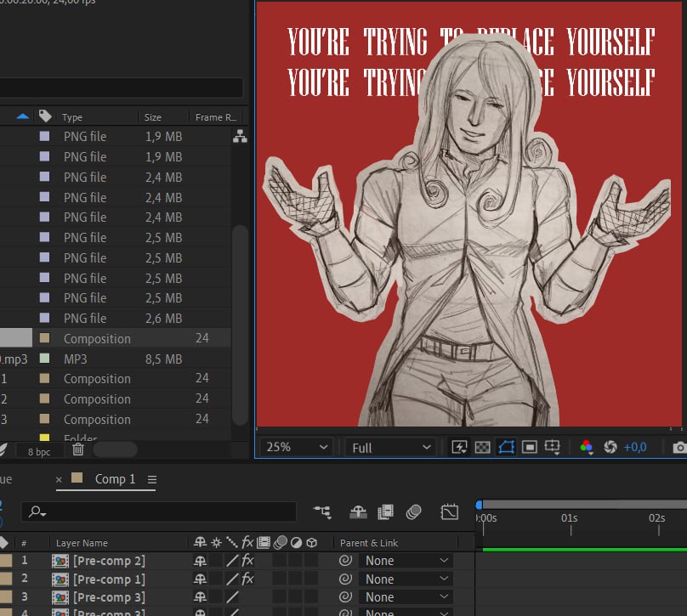Image resolution: width=687 pixels, height=616 pixels.
Task: Click the Effect fx column header icon
Action: point(247,542)
